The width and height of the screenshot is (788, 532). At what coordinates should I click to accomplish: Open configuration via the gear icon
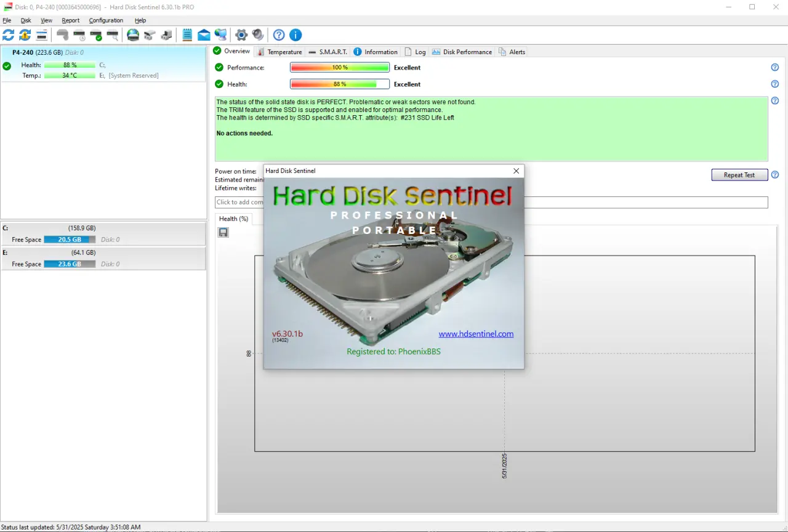241,34
